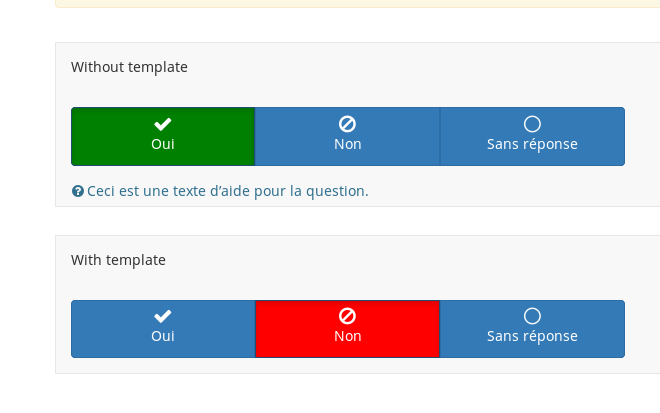Pick Sans réponse for the With template question

[532, 329]
